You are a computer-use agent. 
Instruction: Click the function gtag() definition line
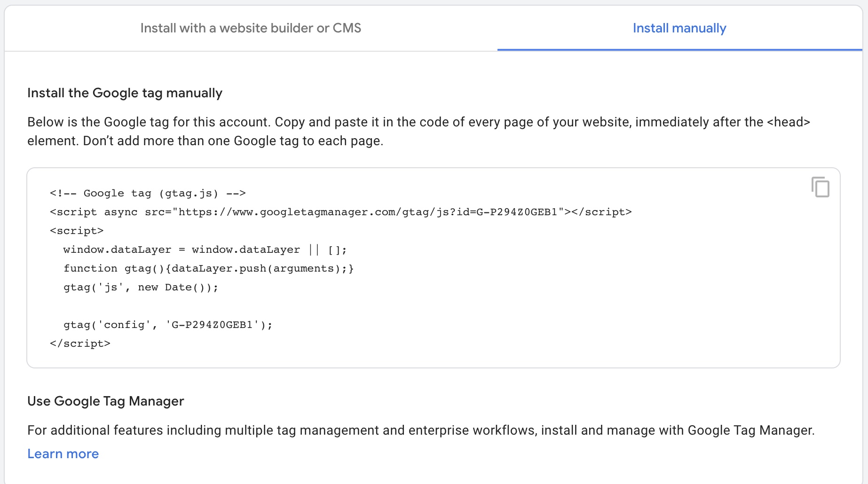click(x=209, y=268)
